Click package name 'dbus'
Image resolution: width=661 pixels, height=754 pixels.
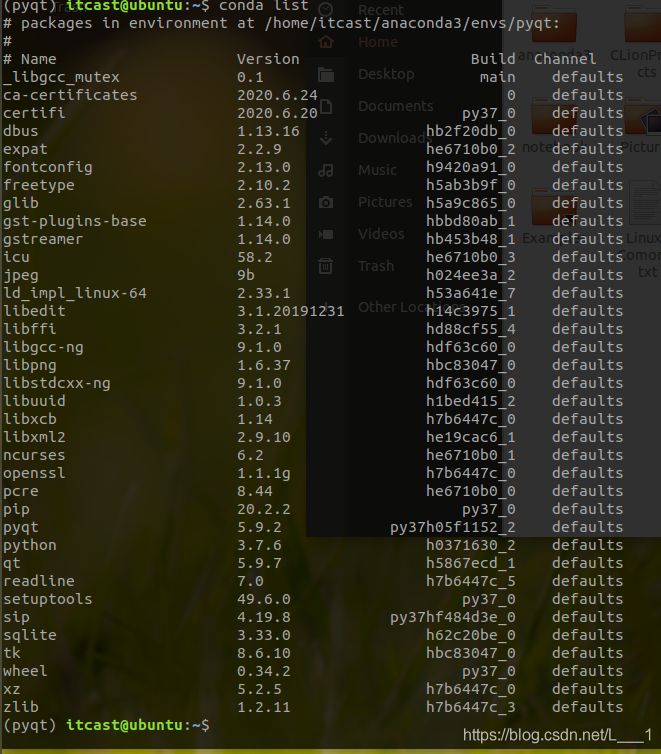[21, 131]
